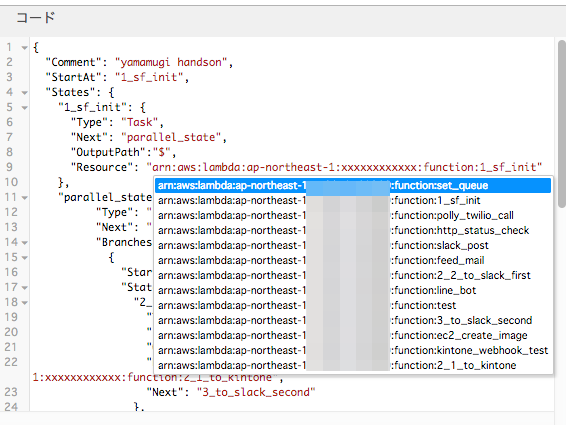Click the Resource ARN string on line 9
The width and height of the screenshot is (566, 425).
pos(344,168)
